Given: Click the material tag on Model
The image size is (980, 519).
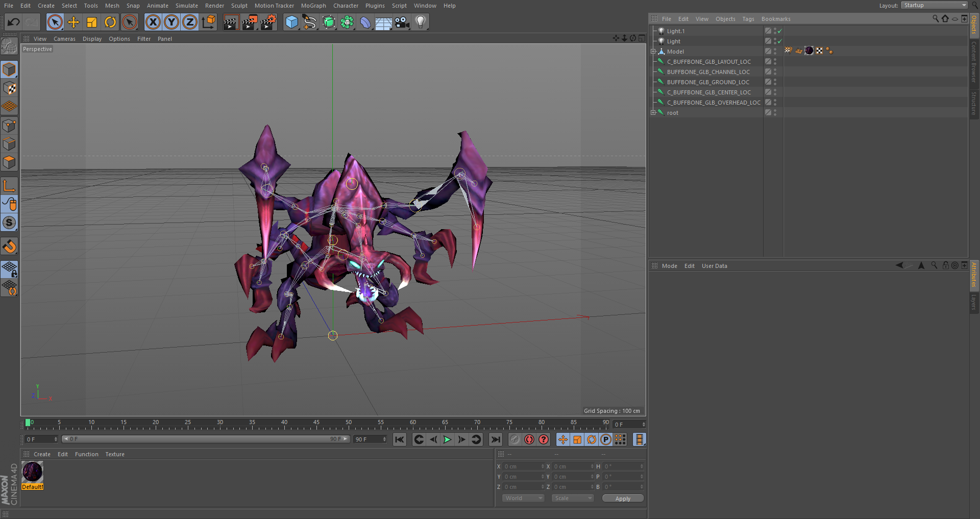Looking at the screenshot, I should [809, 51].
